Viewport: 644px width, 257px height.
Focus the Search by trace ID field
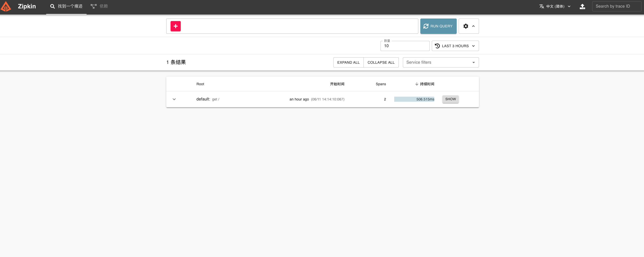(x=617, y=6)
